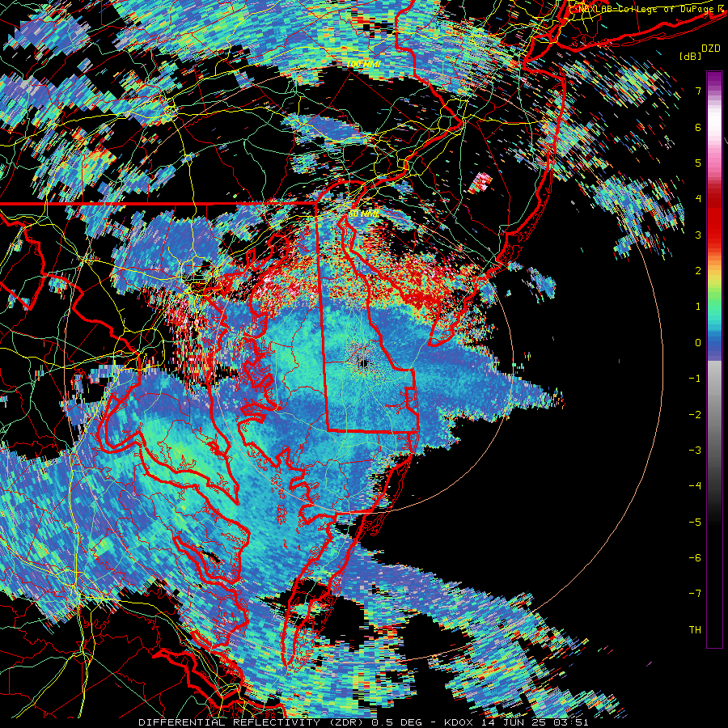Click the "4" scale tick label

point(698,199)
